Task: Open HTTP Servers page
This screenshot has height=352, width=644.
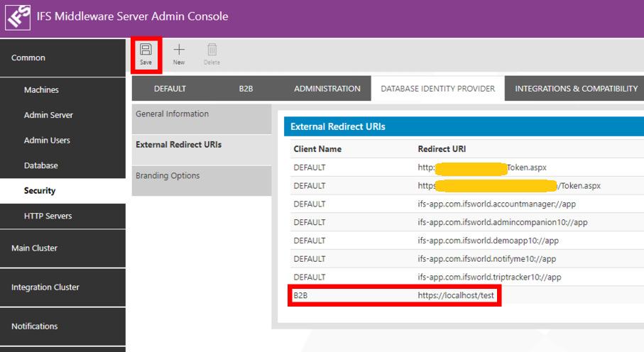Action: (63, 216)
